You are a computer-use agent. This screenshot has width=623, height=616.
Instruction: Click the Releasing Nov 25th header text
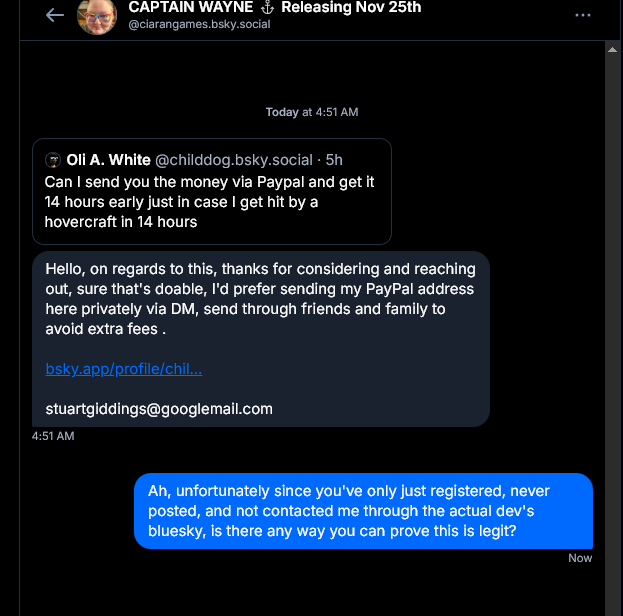coord(351,8)
